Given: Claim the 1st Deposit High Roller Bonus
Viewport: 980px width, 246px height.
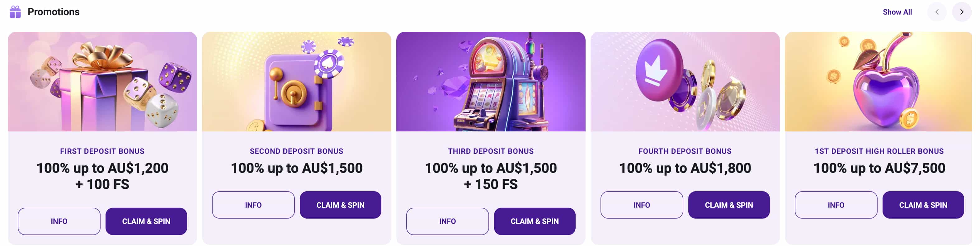Looking at the screenshot, I should pyautogui.click(x=923, y=205).
